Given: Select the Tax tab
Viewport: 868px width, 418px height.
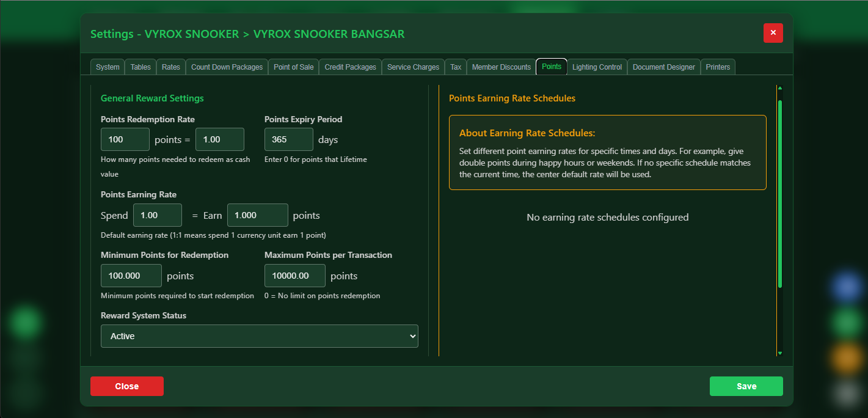Looking at the screenshot, I should click(x=455, y=67).
